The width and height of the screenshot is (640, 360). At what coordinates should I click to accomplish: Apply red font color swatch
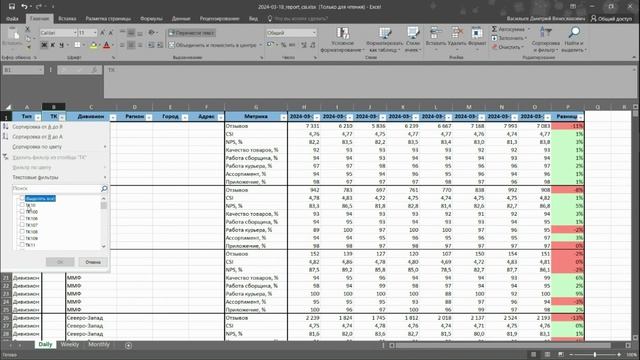tap(107, 45)
